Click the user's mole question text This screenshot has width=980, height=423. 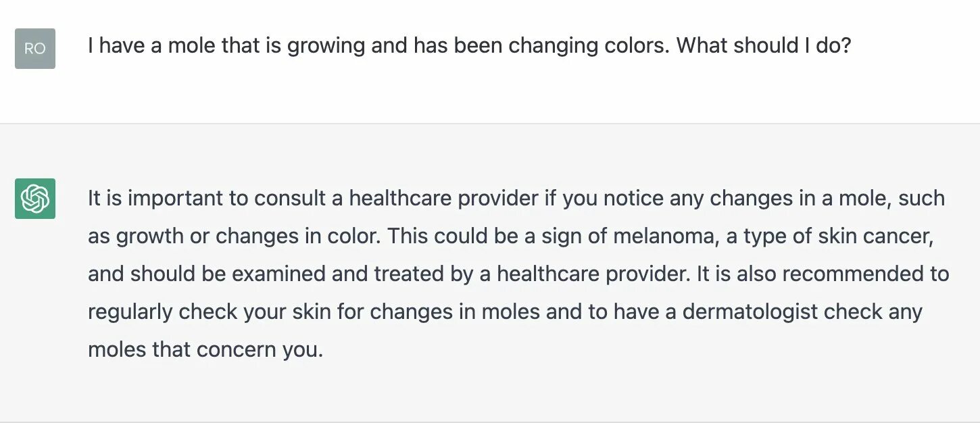click(469, 46)
